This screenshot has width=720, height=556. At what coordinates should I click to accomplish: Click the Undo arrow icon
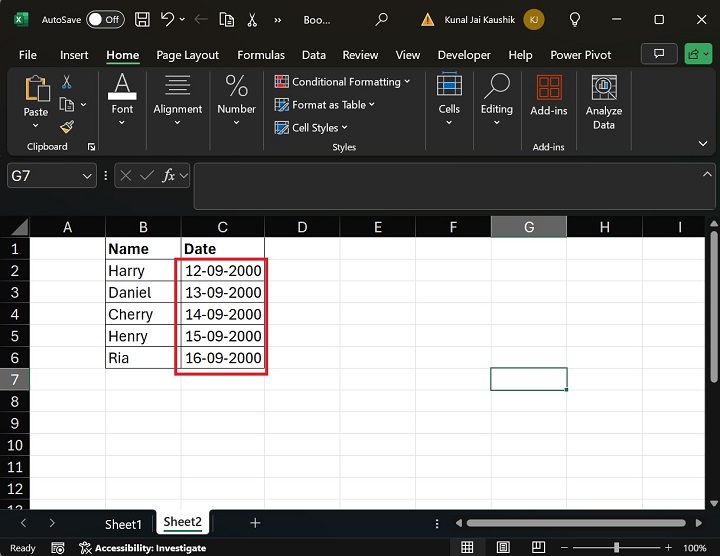[168, 19]
